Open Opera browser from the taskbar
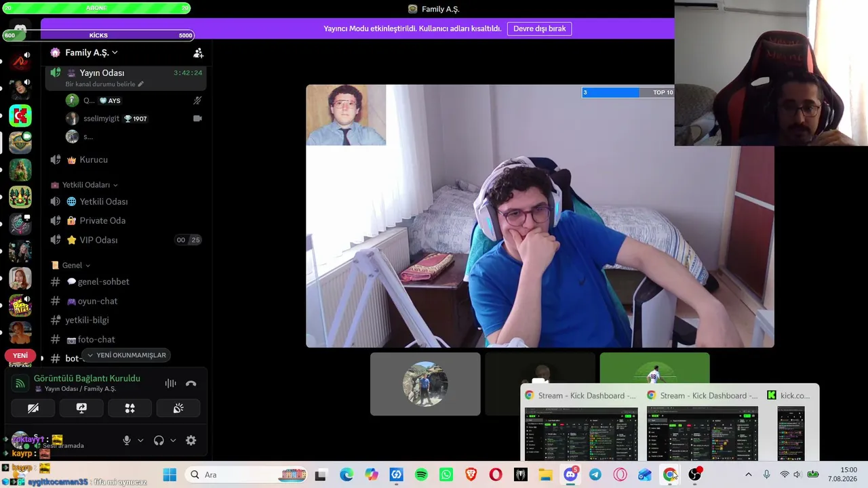868x488 pixels. [x=496, y=474]
